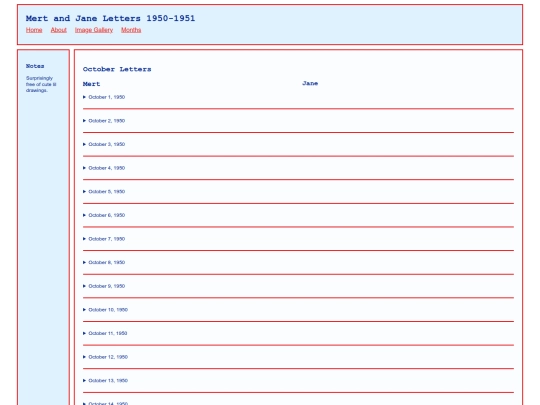Expand the October 9, 1950 letter

point(104,286)
